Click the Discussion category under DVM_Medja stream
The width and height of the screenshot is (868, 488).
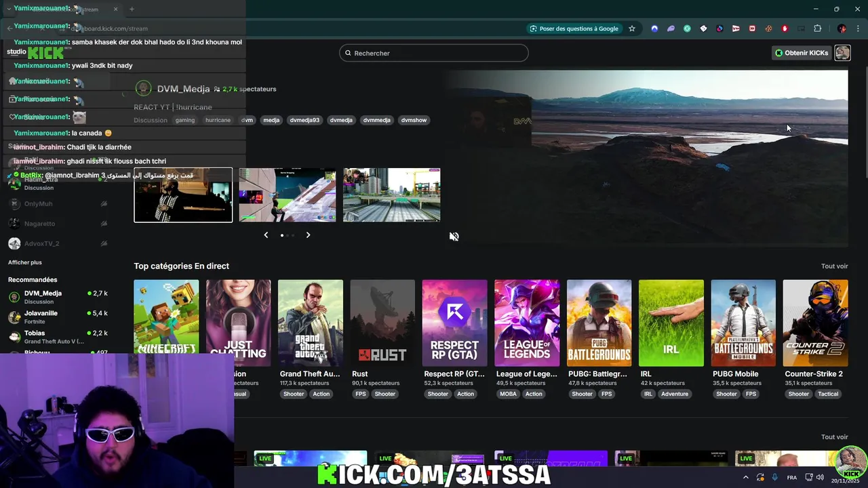pyautogui.click(x=151, y=120)
